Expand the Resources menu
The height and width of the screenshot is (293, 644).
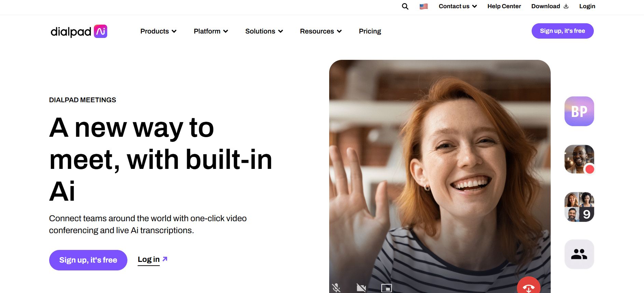(x=321, y=31)
